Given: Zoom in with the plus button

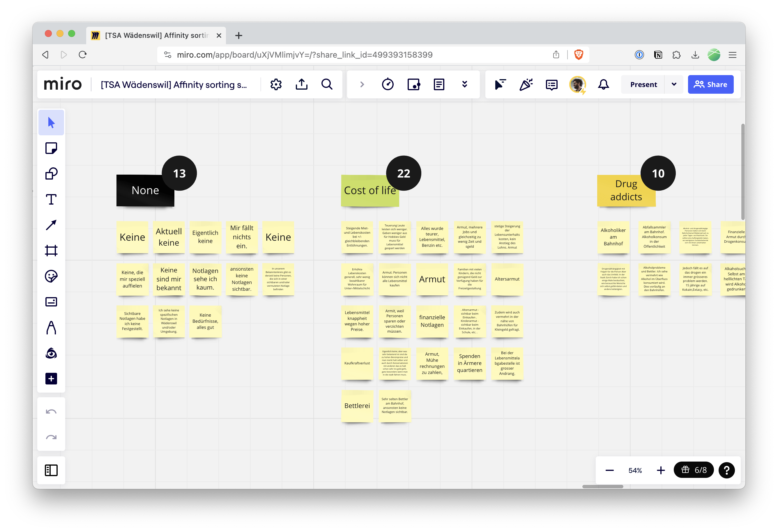Looking at the screenshot, I should click(x=660, y=470).
